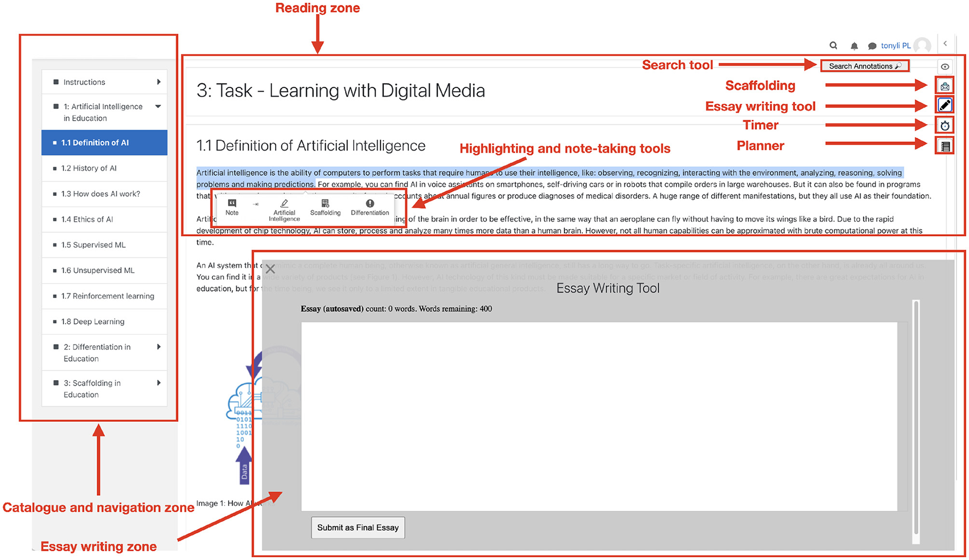Image resolution: width=969 pixels, height=560 pixels.
Task: Expand the Differentiation in Education section
Action: [159, 347]
